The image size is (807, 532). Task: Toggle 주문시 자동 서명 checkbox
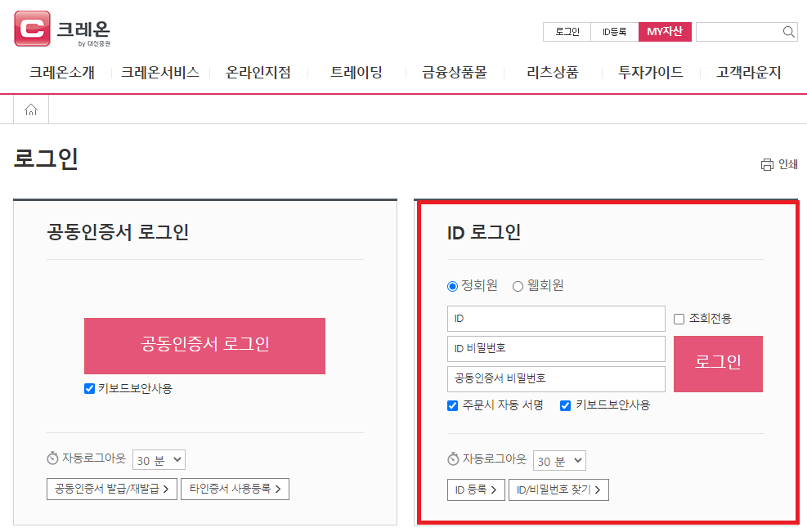coord(452,405)
